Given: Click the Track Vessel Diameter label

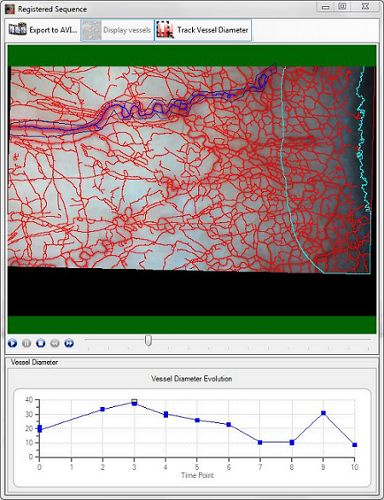Looking at the screenshot, I should click(x=213, y=30).
